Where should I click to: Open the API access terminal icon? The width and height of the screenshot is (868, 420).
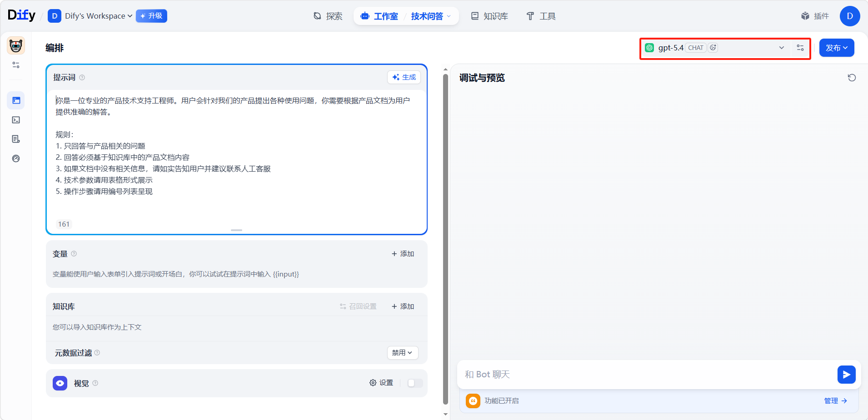coord(16,120)
